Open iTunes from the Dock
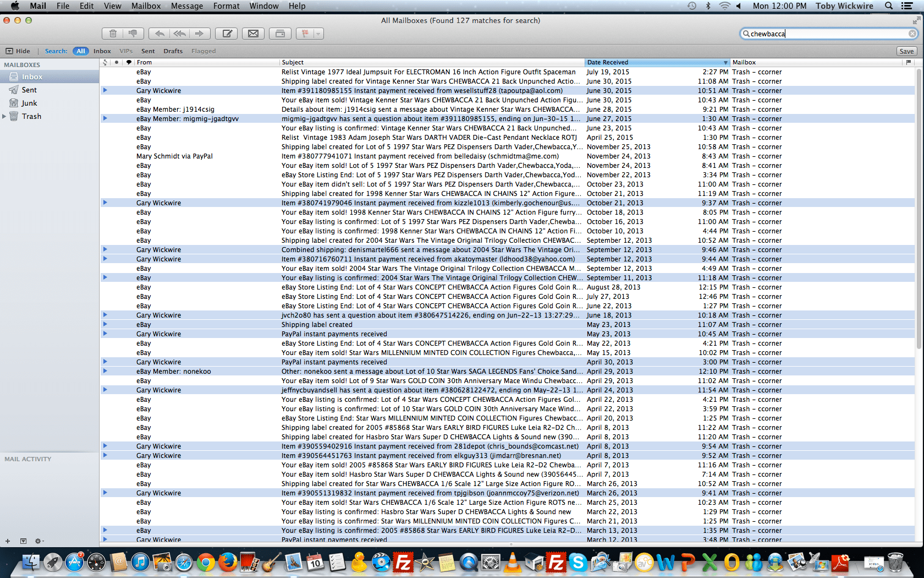This screenshot has width=924, height=578. tap(140, 562)
